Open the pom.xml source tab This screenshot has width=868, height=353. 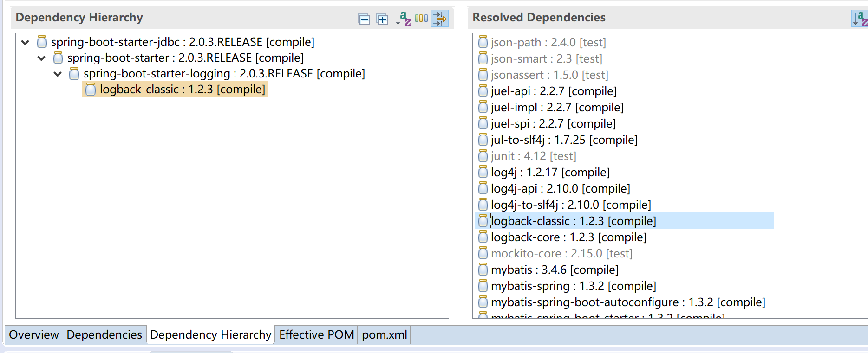point(385,334)
